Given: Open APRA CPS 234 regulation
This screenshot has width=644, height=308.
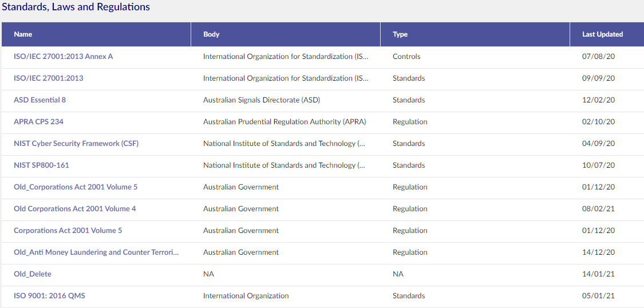Looking at the screenshot, I should pos(38,122).
